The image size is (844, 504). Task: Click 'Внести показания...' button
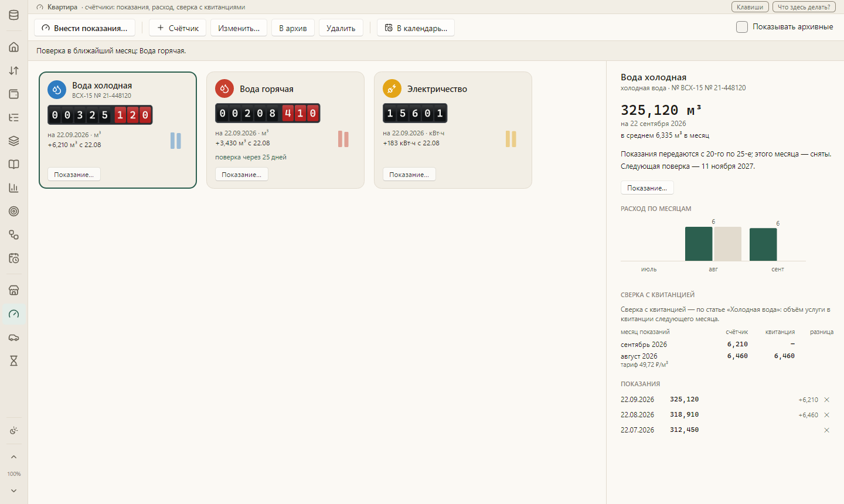click(84, 28)
